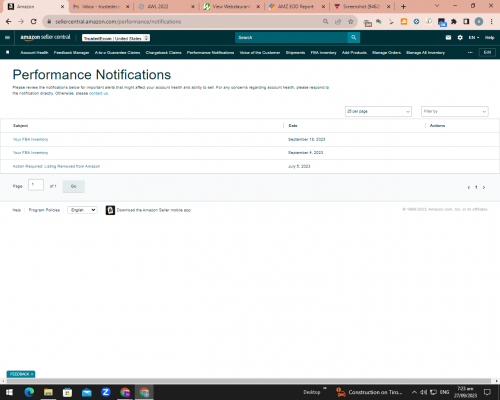This screenshot has height=400, width=500.
Task: Click the blue circular extension icon
Action: [416, 22]
